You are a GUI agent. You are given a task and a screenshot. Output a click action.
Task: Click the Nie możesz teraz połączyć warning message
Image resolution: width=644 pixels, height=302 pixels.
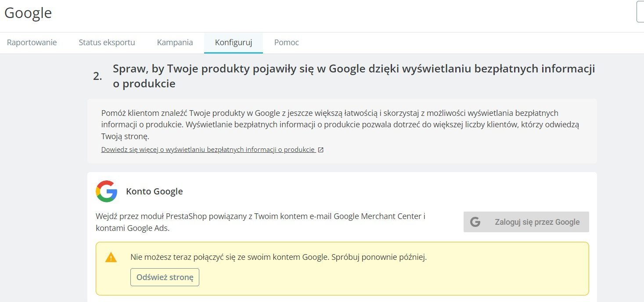click(278, 257)
